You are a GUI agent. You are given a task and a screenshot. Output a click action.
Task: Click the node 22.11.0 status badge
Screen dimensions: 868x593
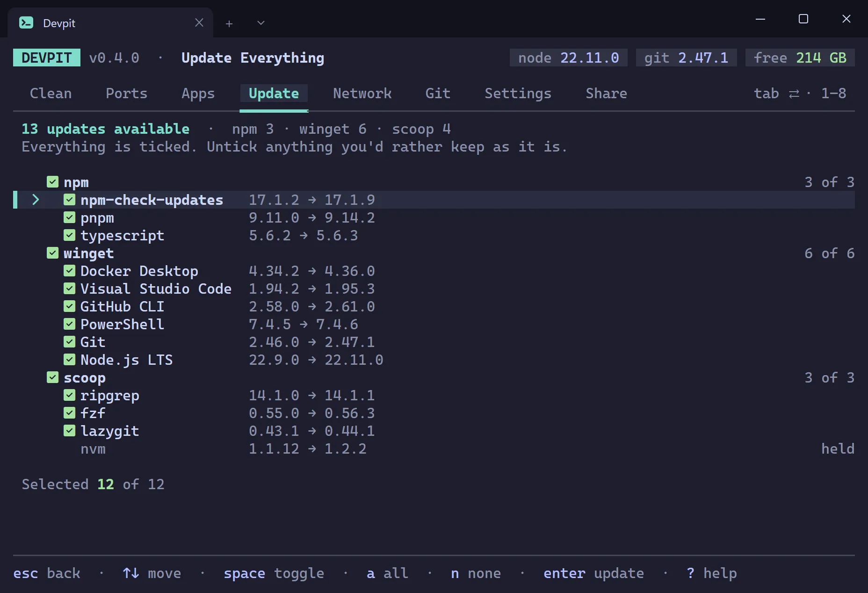tap(569, 58)
